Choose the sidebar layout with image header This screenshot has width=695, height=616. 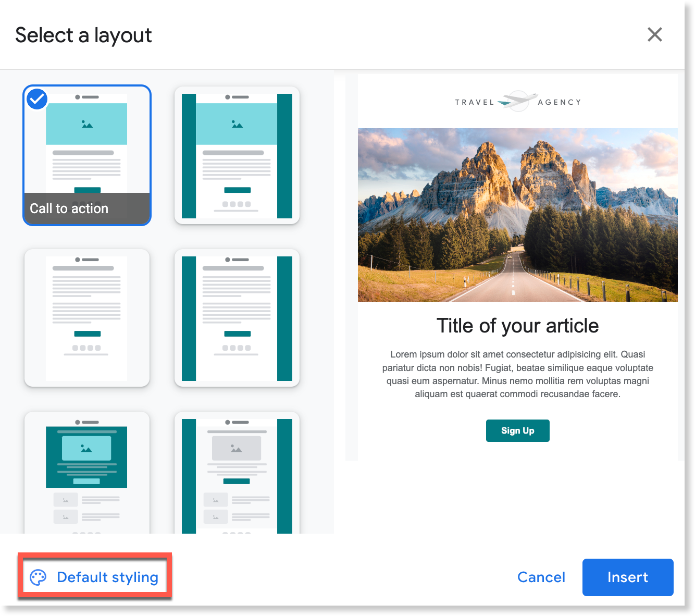(237, 155)
